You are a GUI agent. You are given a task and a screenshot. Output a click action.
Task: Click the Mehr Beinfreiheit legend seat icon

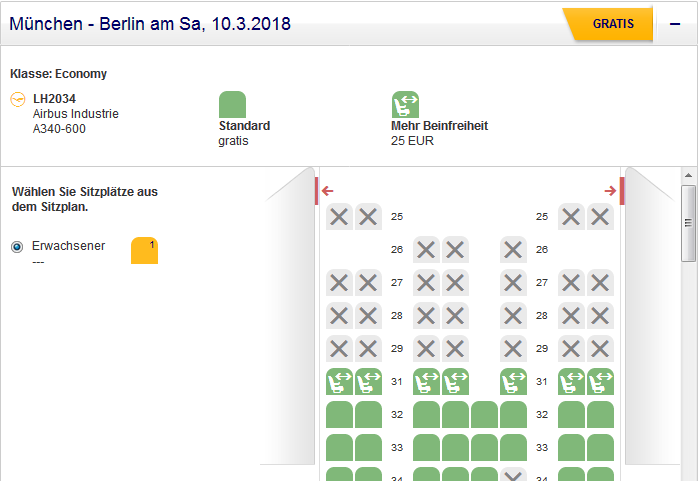click(x=405, y=104)
